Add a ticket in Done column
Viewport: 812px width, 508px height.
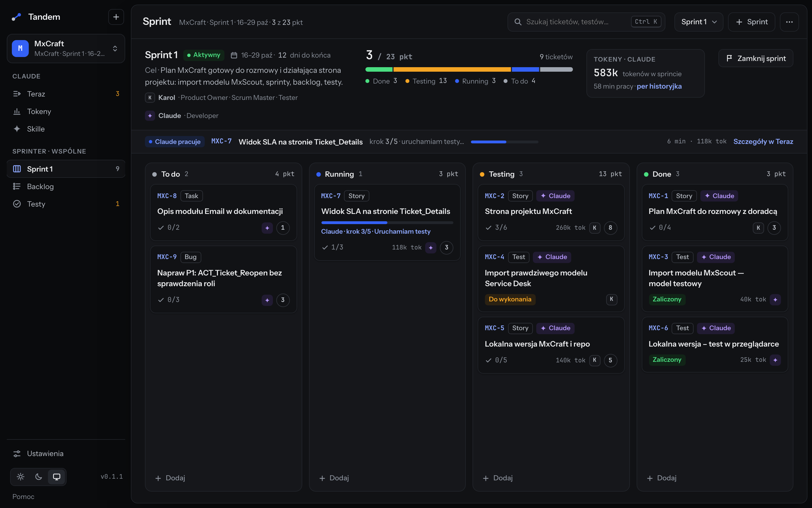pos(662,478)
